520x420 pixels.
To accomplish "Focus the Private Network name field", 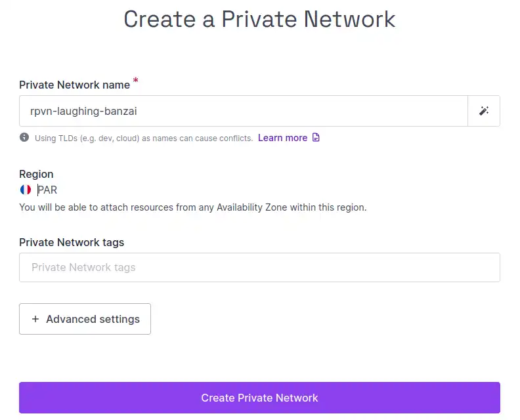I will [x=244, y=111].
